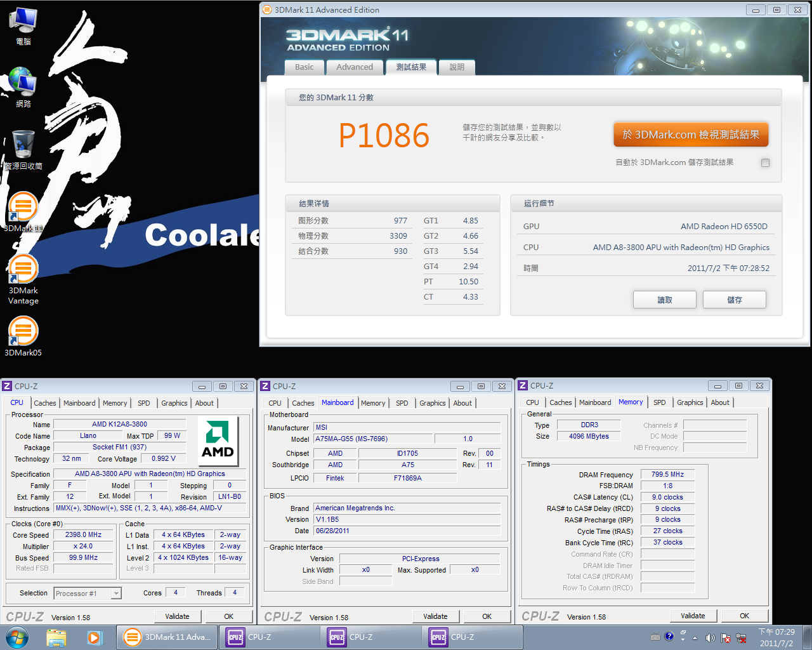The image size is (812, 650).
Task: Click Validate in CPU-Z Motherboard window
Action: pyautogui.click(x=436, y=616)
